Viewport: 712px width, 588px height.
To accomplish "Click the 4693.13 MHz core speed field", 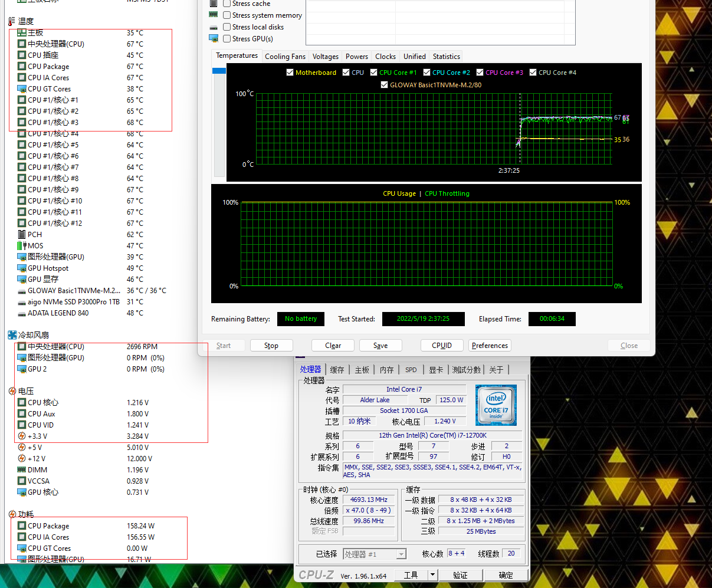I will click(x=369, y=500).
